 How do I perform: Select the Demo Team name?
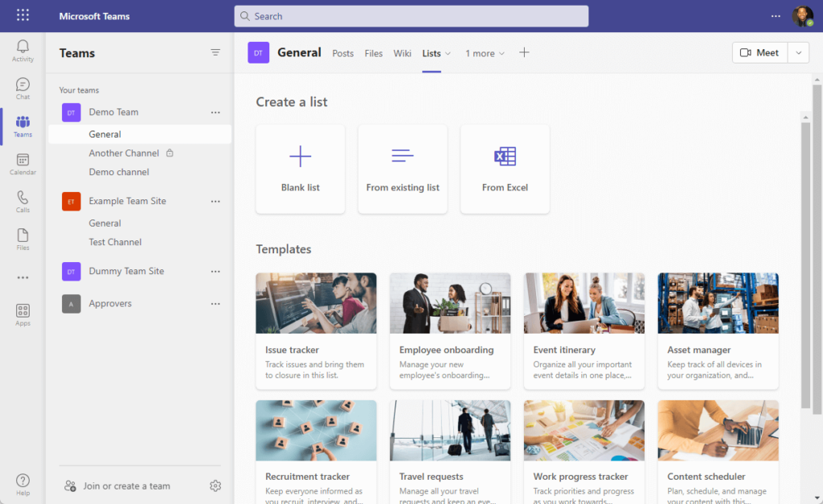(113, 113)
